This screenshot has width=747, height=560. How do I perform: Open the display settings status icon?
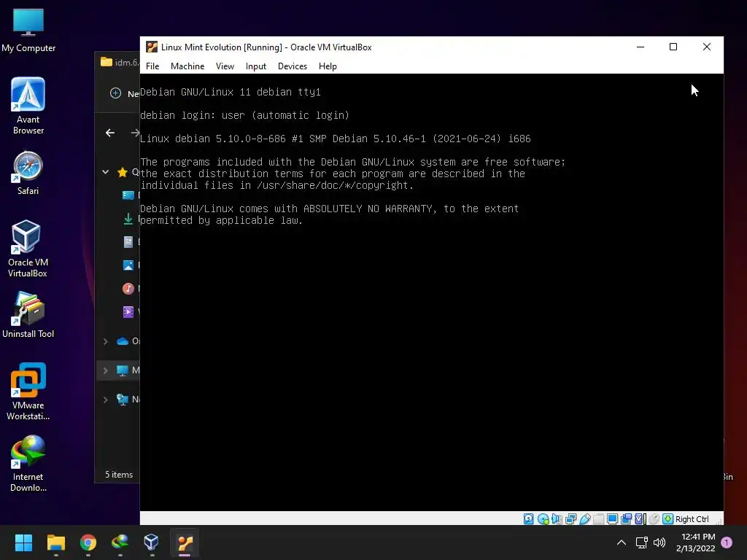(x=613, y=519)
